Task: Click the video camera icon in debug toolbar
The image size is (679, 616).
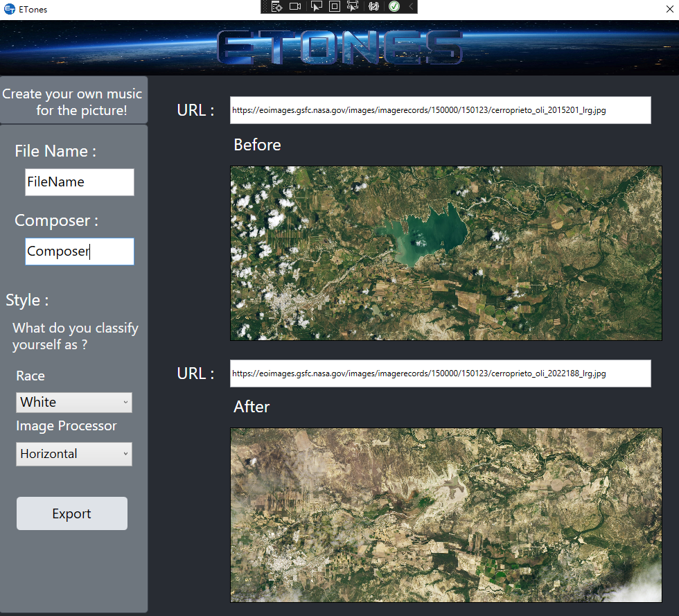Action: (295, 6)
